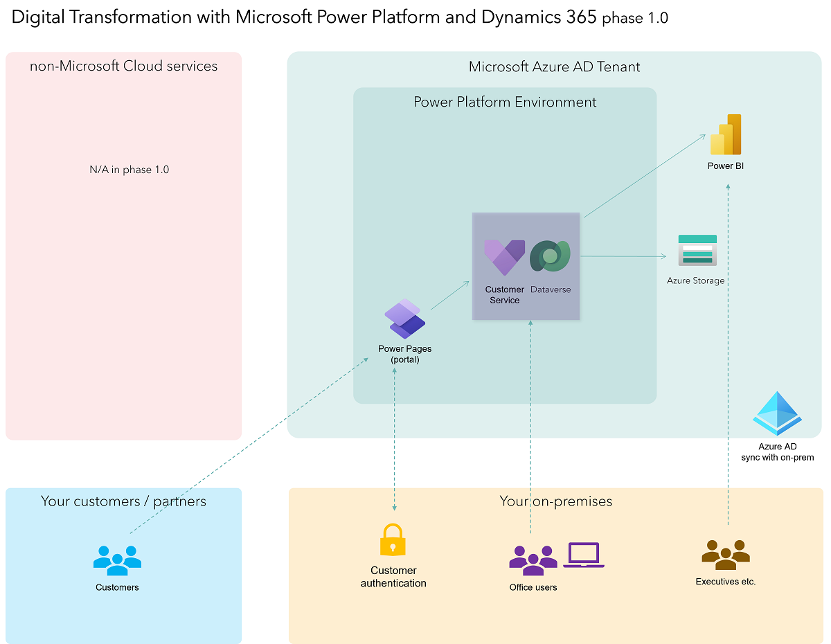Click the Your on-premises section title
The width and height of the screenshot is (831, 644).
click(x=555, y=501)
